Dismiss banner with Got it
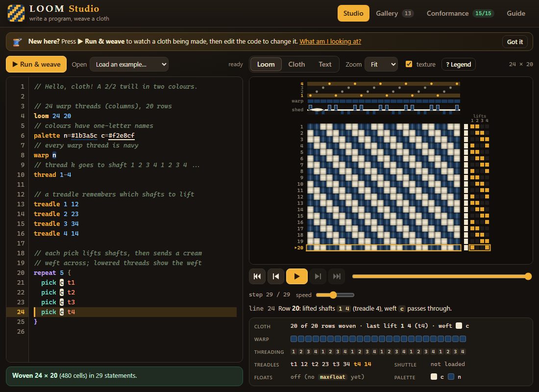 pyautogui.click(x=514, y=42)
